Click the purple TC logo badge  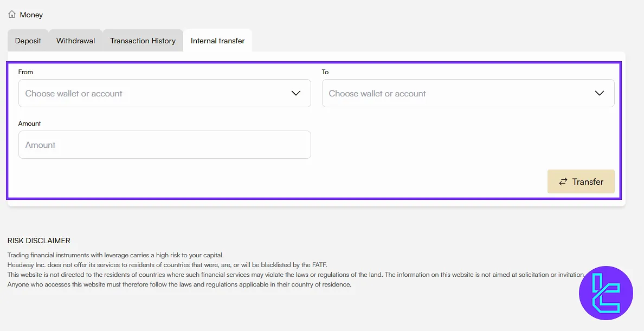pos(606,293)
